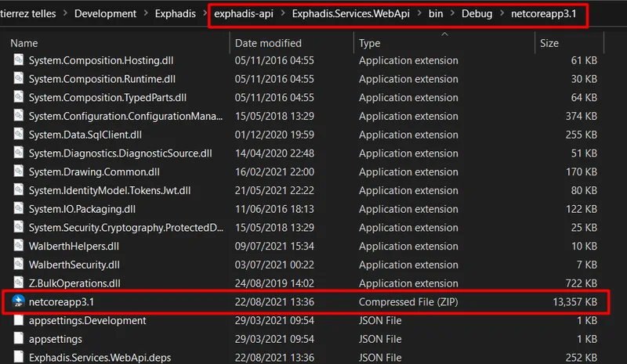The height and width of the screenshot is (364, 627).
Task: Open Debug folder from breadcrumb
Action: tap(477, 13)
